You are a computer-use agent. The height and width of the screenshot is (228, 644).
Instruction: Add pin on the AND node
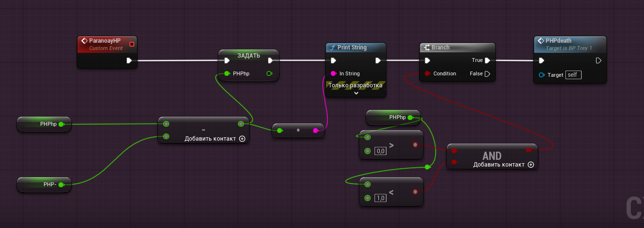tap(530, 165)
